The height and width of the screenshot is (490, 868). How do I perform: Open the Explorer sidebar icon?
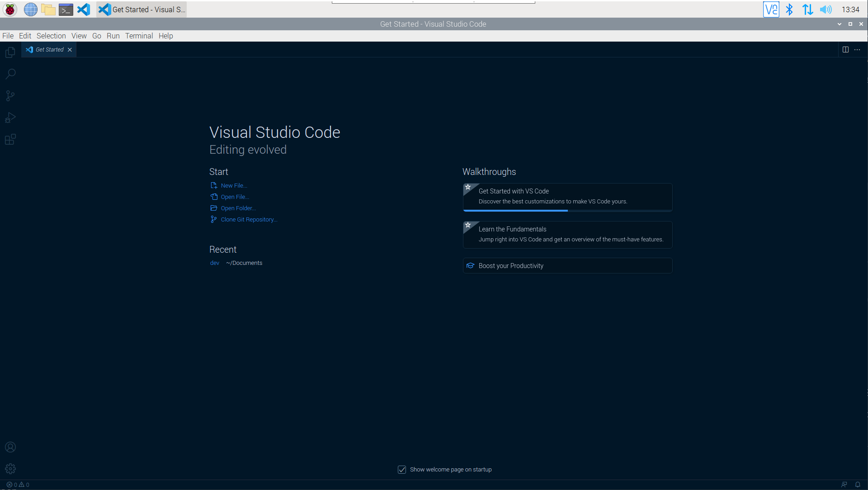10,52
